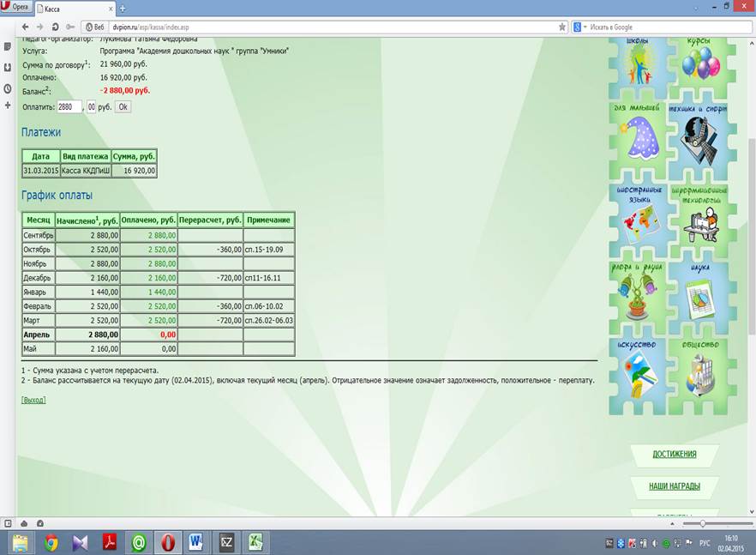Select the 31.03.2015 payment date cell
Viewport: 756px width, 555px height.
click(x=41, y=171)
